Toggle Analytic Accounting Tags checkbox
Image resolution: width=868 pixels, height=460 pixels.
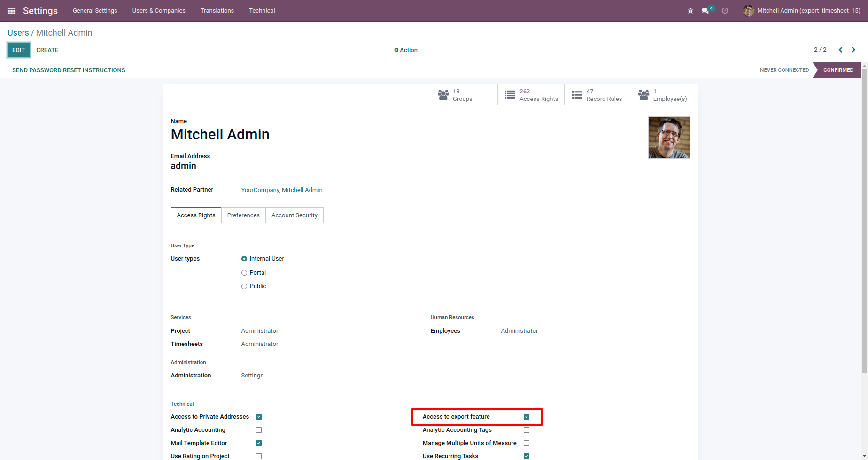527,430
